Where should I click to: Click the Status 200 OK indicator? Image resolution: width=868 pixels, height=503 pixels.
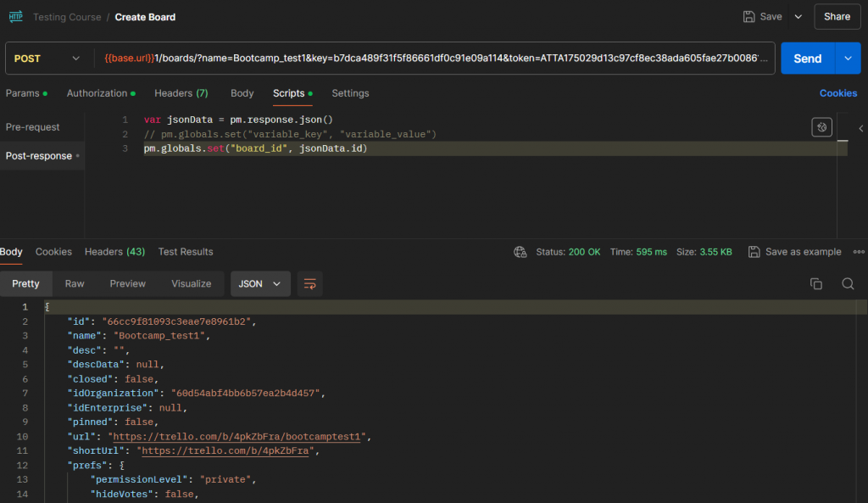click(x=568, y=252)
